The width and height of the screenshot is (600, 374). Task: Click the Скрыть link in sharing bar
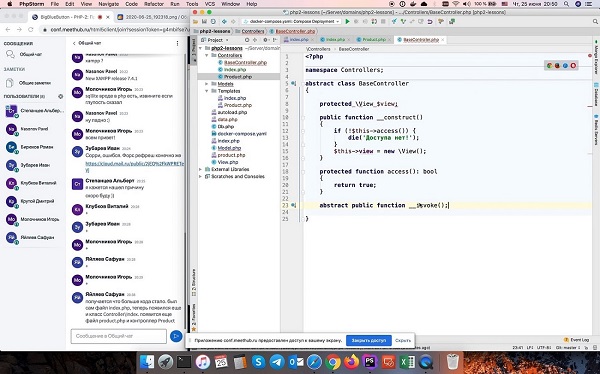(403, 340)
